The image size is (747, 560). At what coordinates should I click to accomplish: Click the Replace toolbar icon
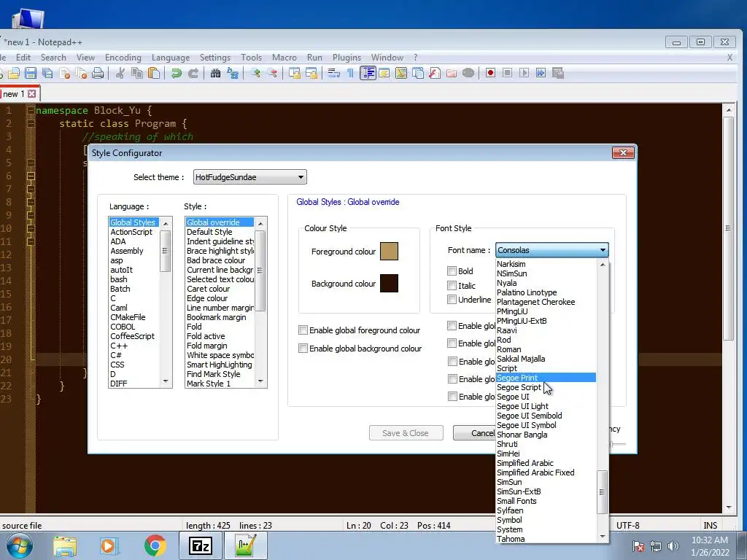(x=233, y=73)
